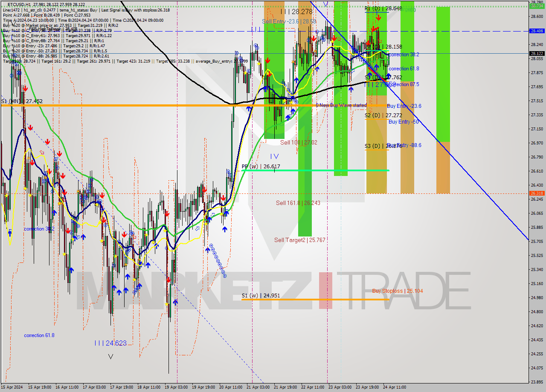The height and width of the screenshot is (392, 546).
Task: Click the '17 Apr 19:00' time axis label
Action: [x=122, y=387]
